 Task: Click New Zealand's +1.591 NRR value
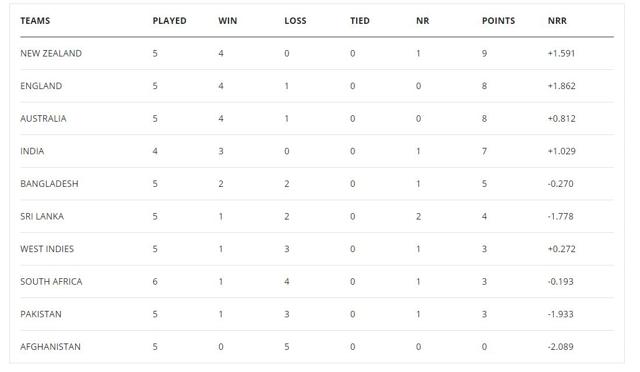click(561, 53)
